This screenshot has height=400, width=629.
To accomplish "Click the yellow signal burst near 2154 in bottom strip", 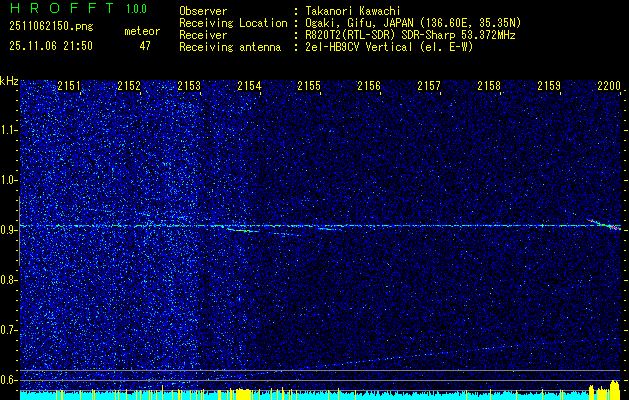I will point(242,392).
